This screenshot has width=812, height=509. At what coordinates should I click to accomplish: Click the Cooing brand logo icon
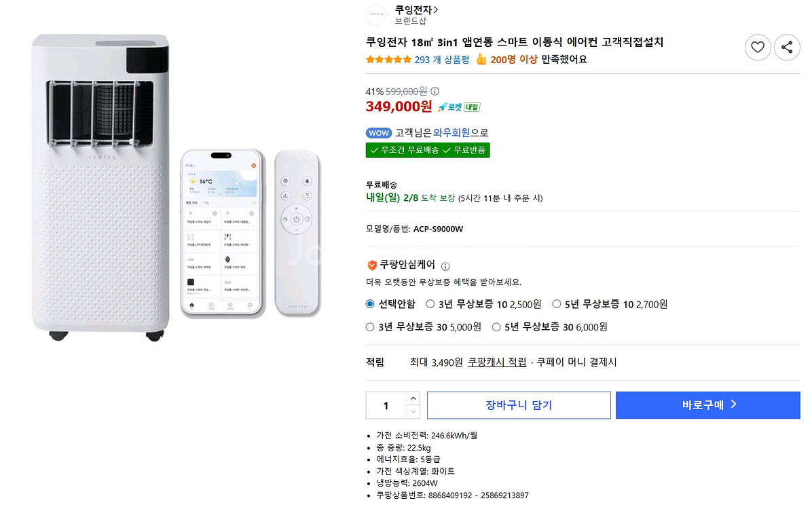tap(376, 15)
